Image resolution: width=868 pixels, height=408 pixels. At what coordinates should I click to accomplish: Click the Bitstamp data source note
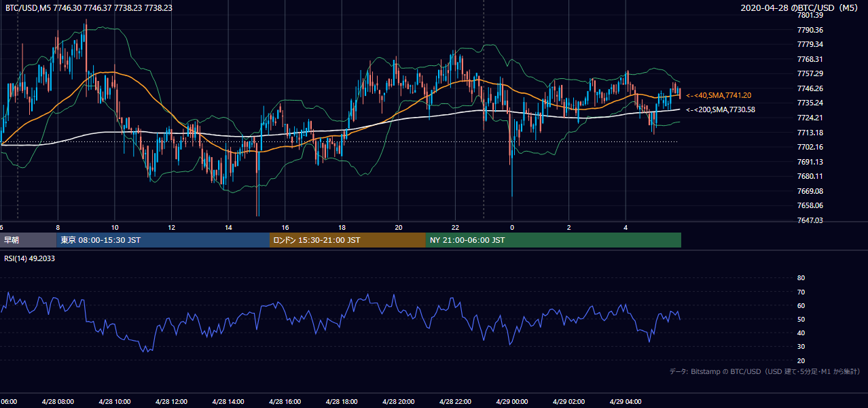[765, 371]
